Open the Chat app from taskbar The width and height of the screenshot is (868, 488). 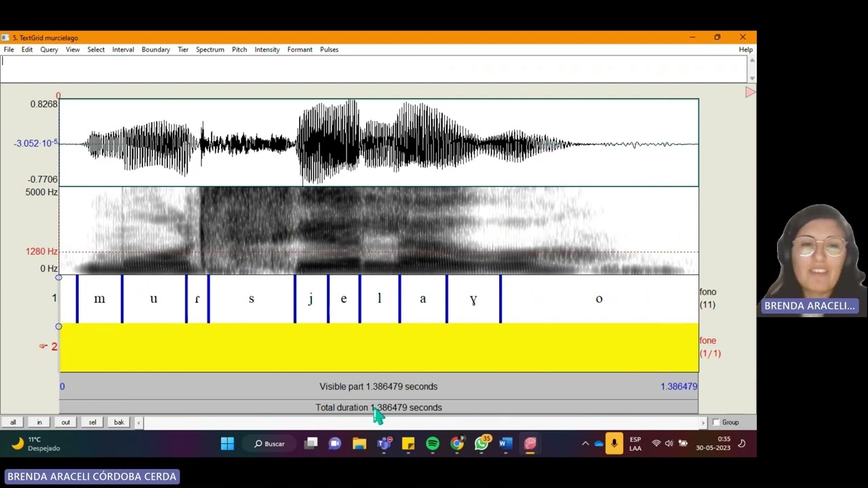point(335,444)
